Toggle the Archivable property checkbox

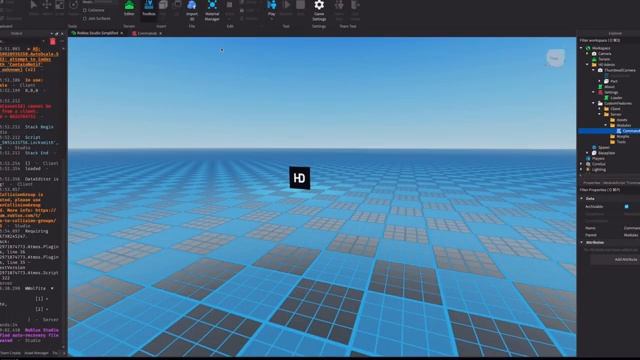click(x=627, y=207)
